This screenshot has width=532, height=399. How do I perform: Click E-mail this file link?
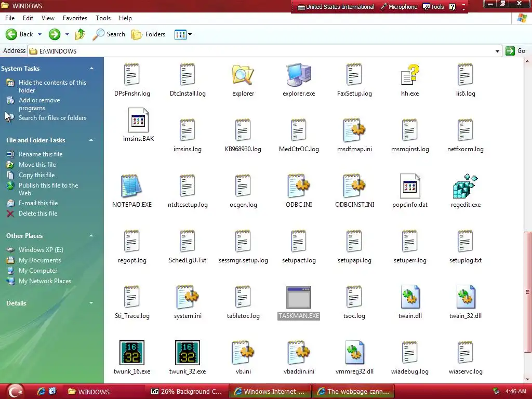click(x=38, y=203)
